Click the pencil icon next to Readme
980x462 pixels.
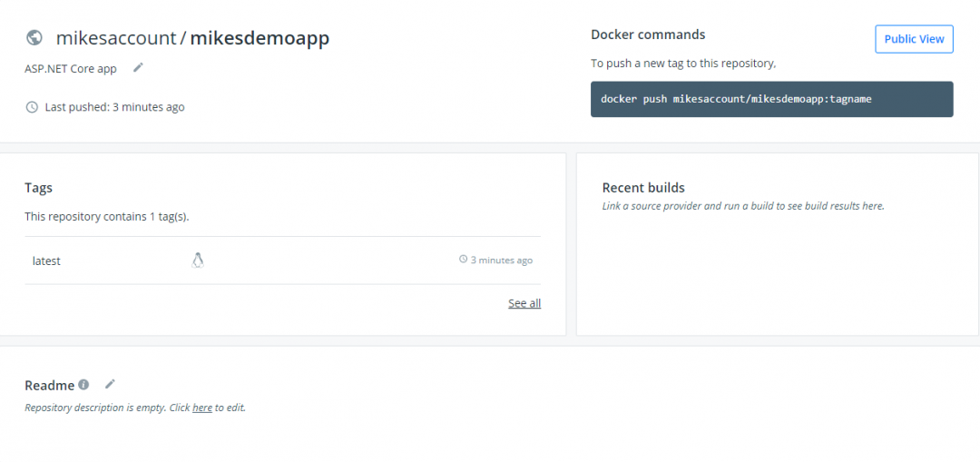coord(110,385)
